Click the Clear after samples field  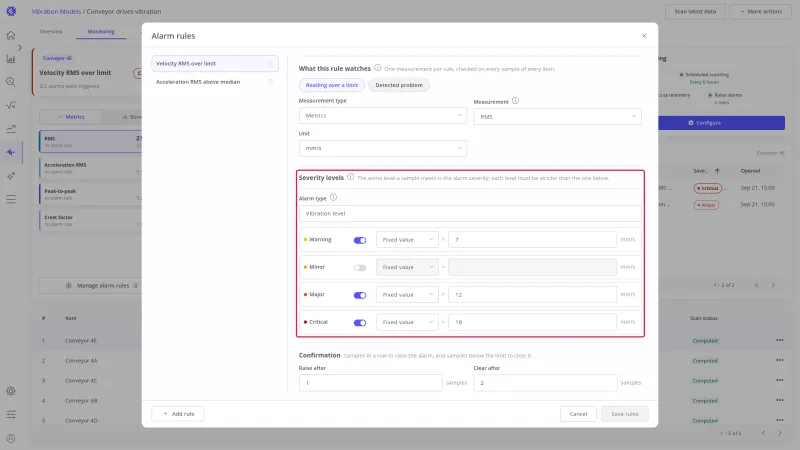coord(545,383)
